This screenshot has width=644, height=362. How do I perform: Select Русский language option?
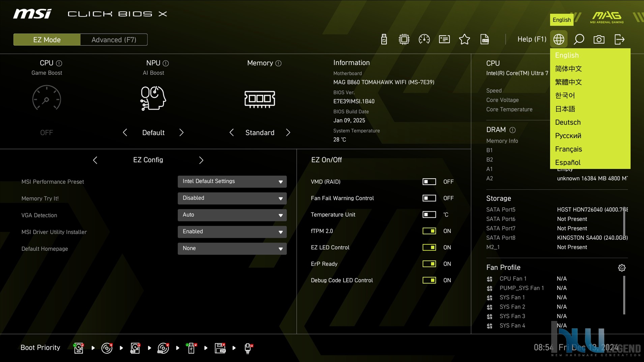click(590, 135)
